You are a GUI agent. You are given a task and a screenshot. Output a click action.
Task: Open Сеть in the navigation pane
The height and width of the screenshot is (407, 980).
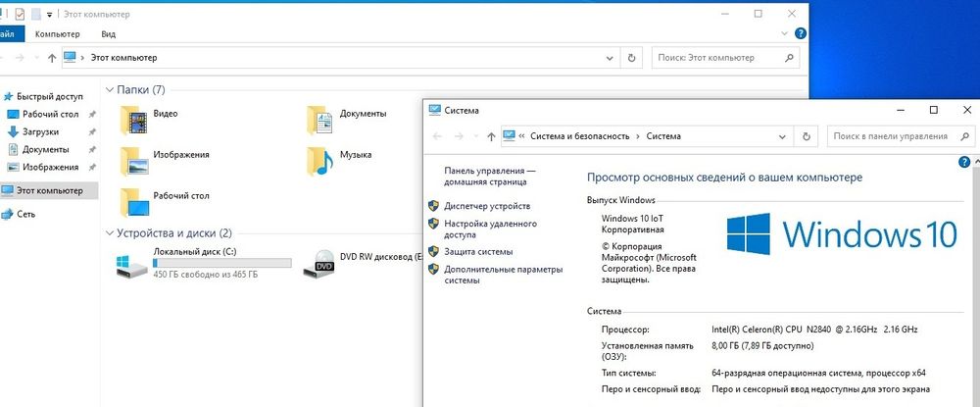pyautogui.click(x=25, y=214)
